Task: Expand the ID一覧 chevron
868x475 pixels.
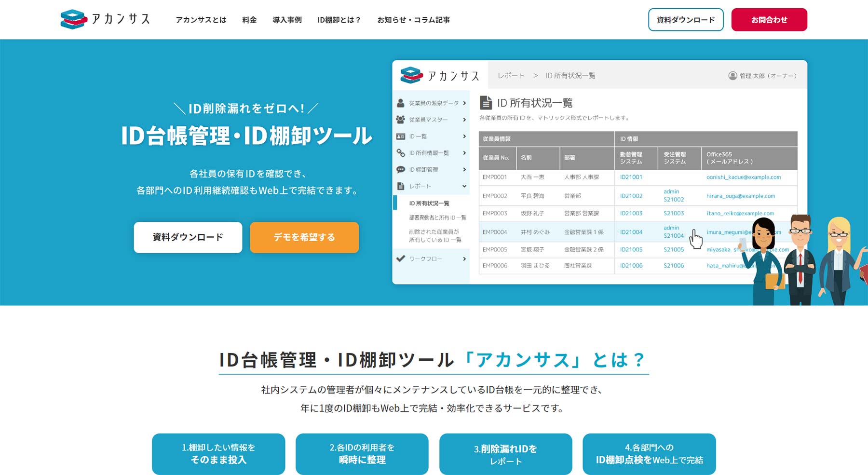Action: click(x=464, y=136)
